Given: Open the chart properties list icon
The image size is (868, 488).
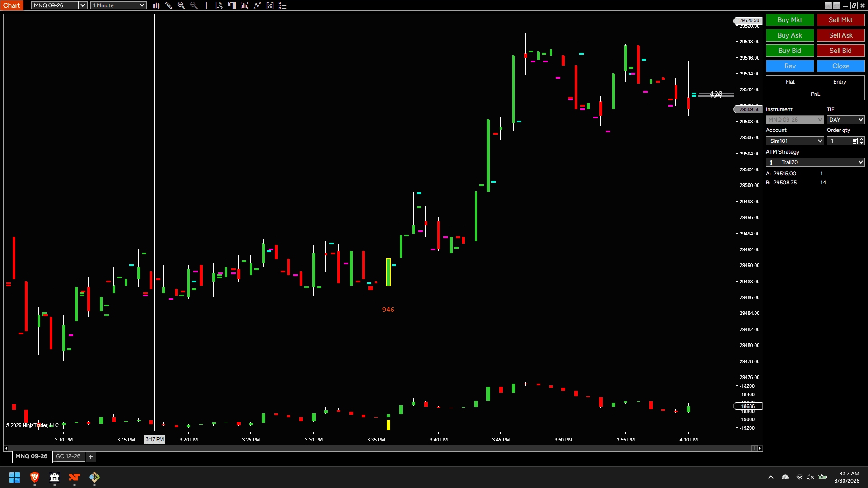Looking at the screenshot, I should pos(283,5).
